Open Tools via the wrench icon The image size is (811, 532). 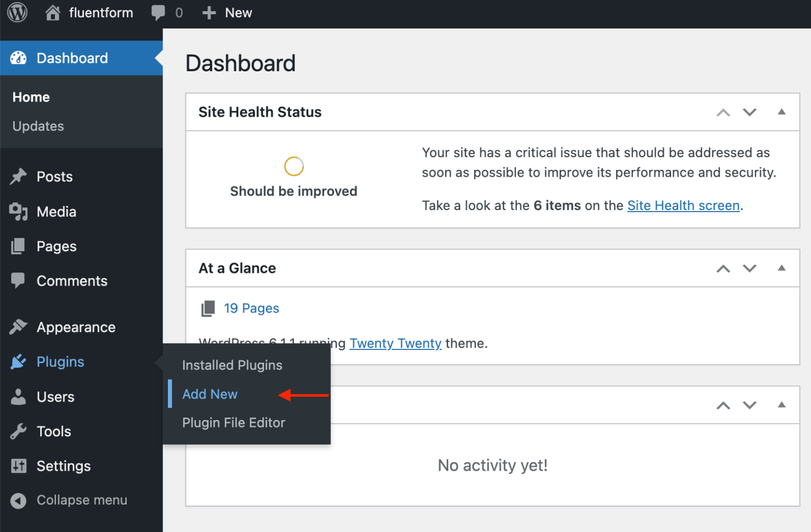(18, 431)
